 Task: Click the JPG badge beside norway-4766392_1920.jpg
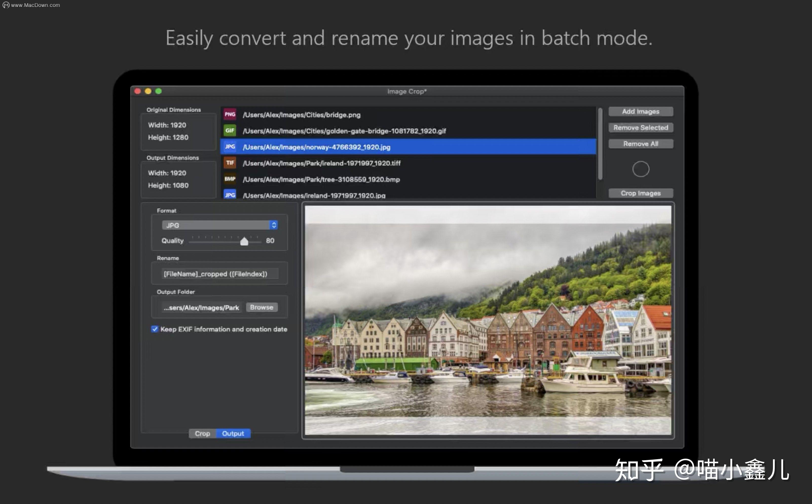pos(229,147)
